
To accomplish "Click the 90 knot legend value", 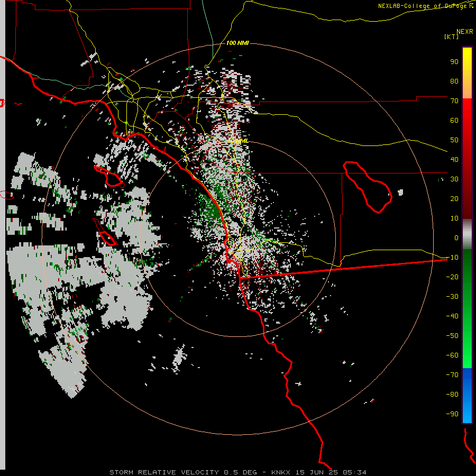I will 454,62.
